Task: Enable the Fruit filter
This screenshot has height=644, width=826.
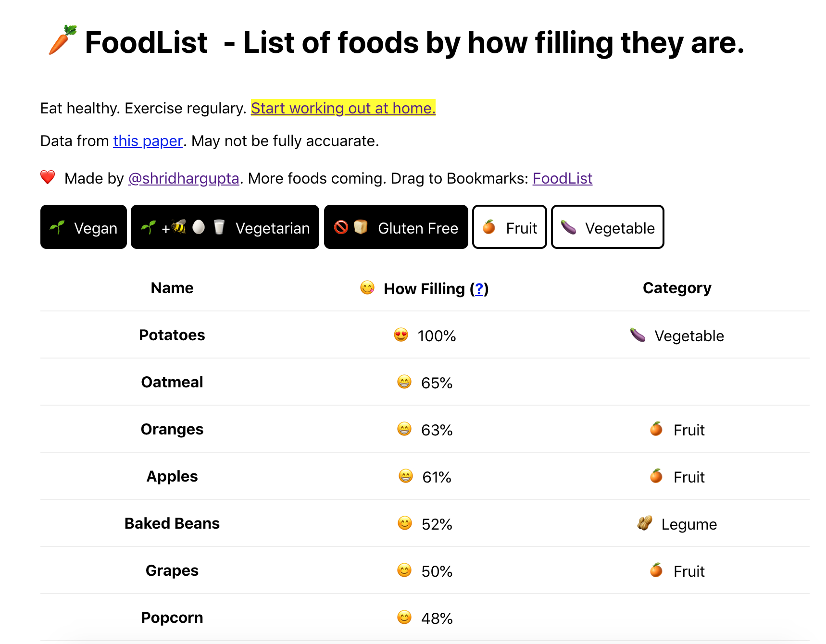Action: point(509,227)
